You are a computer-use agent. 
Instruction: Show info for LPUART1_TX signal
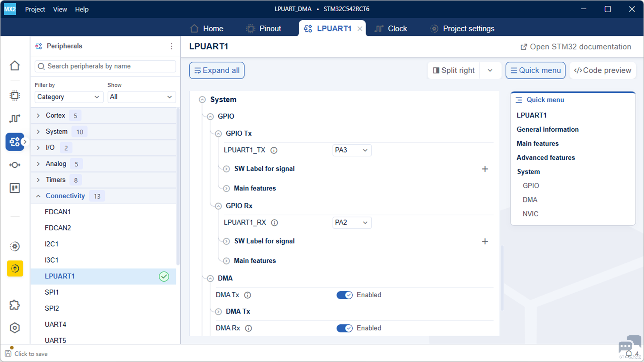(x=274, y=150)
